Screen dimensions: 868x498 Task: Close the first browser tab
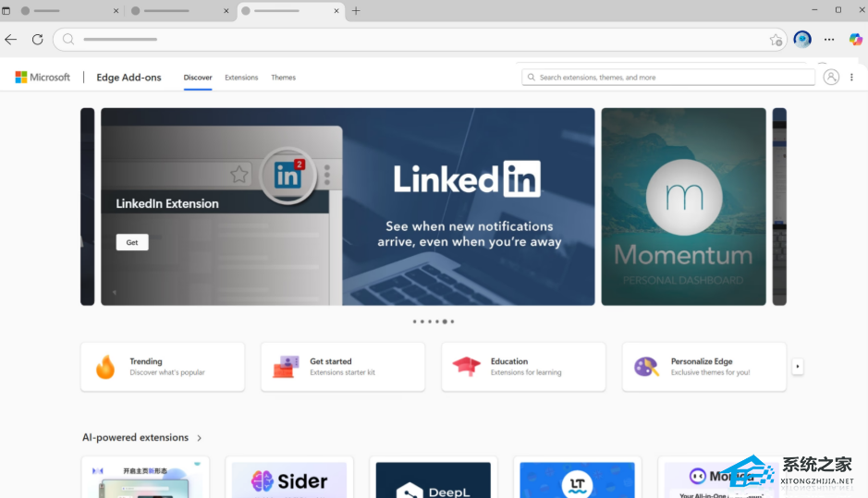pyautogui.click(x=116, y=10)
